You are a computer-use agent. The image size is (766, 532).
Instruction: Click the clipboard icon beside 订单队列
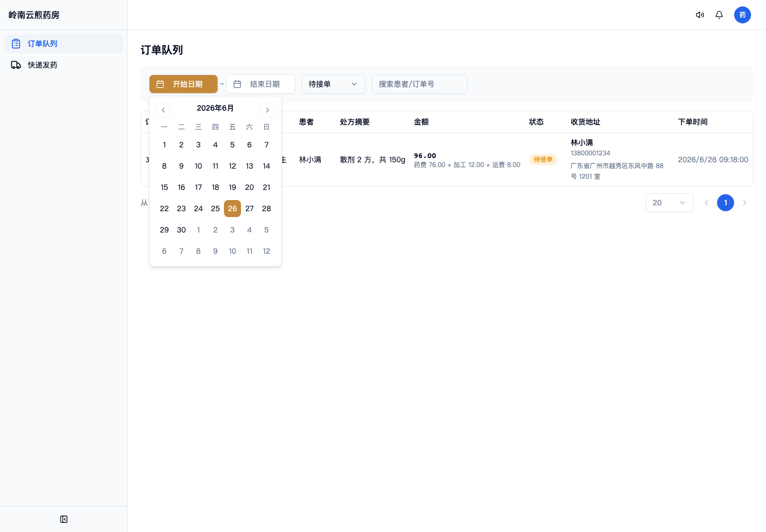[x=16, y=44]
